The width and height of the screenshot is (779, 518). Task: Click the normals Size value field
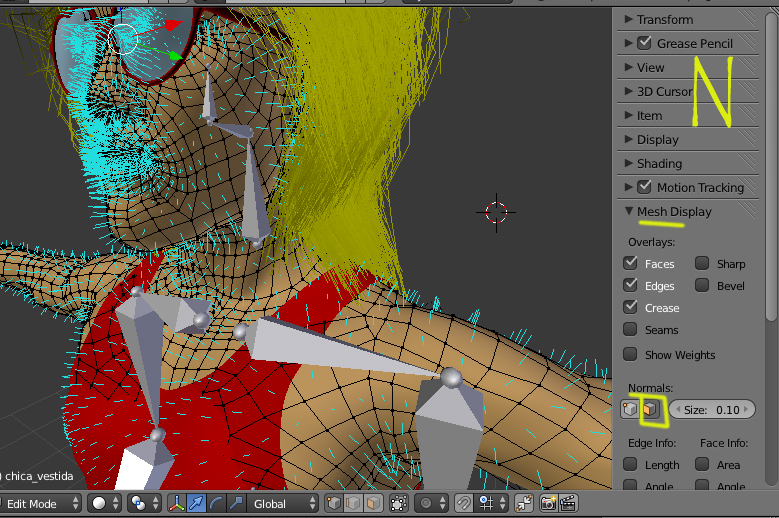click(712, 410)
